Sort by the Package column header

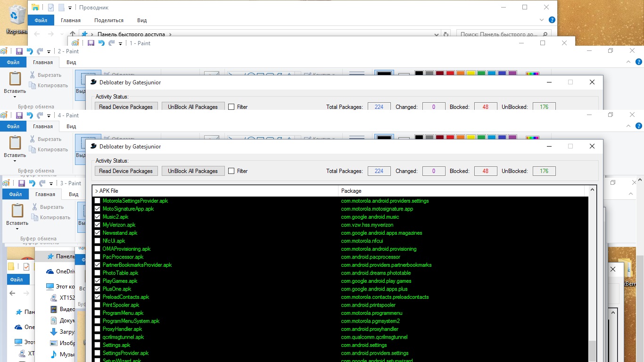pyautogui.click(x=462, y=191)
